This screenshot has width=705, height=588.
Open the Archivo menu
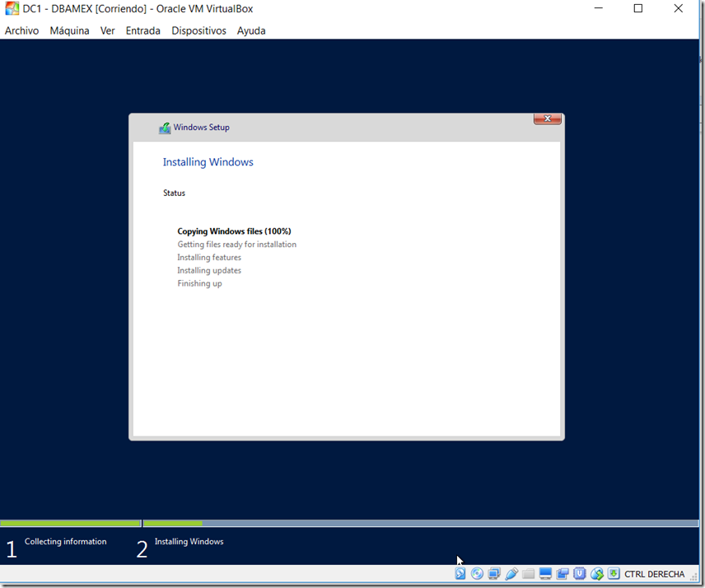click(x=21, y=30)
